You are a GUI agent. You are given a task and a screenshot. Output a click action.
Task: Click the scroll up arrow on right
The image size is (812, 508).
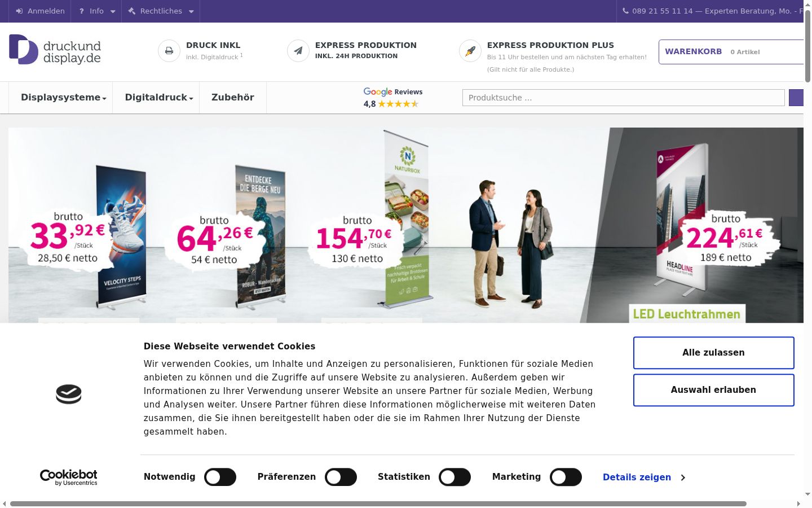(x=807, y=4)
